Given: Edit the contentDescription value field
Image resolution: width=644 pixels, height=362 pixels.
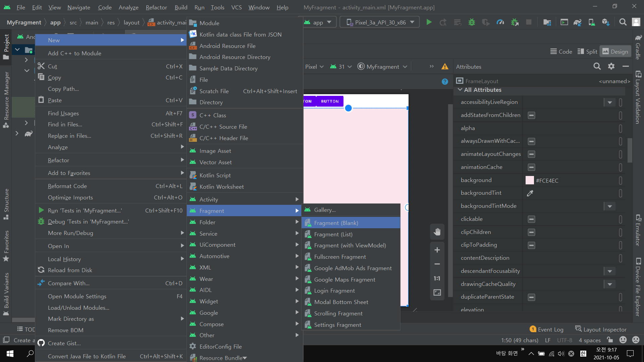Looking at the screenshot, I should (x=570, y=258).
